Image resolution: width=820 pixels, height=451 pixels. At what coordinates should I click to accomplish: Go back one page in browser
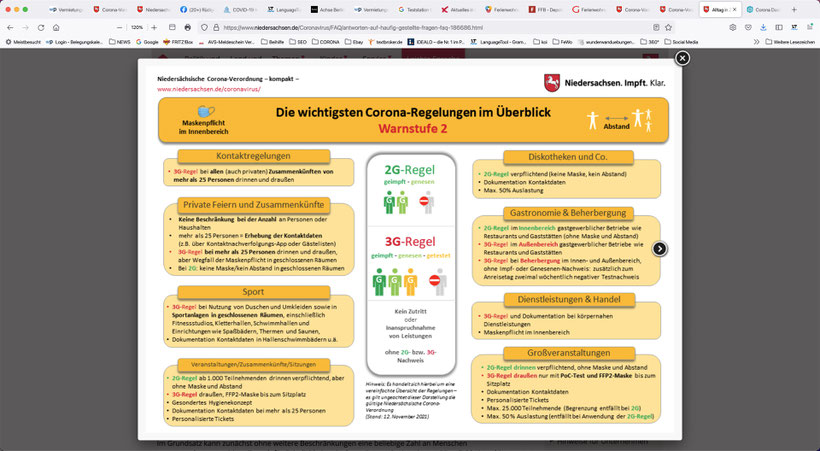(10, 27)
